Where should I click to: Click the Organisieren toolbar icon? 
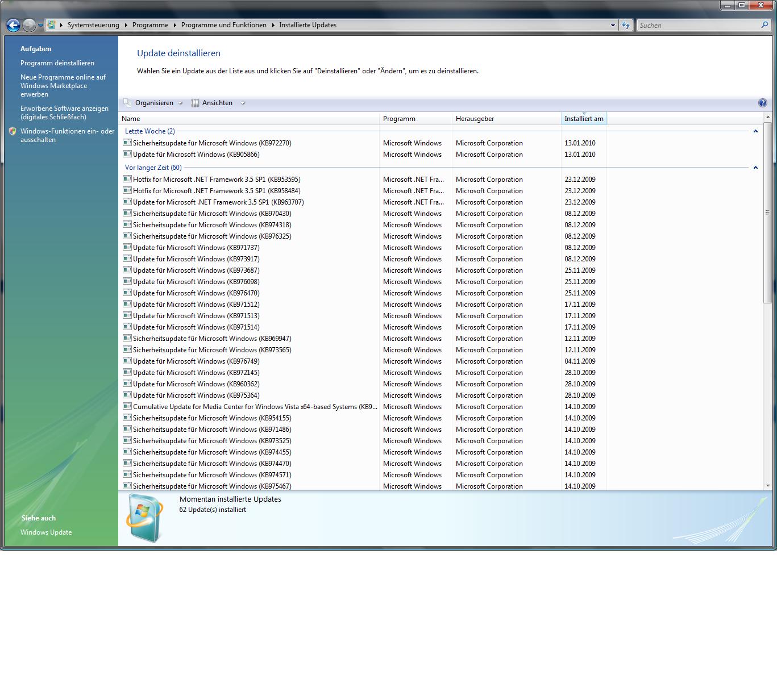click(x=127, y=103)
